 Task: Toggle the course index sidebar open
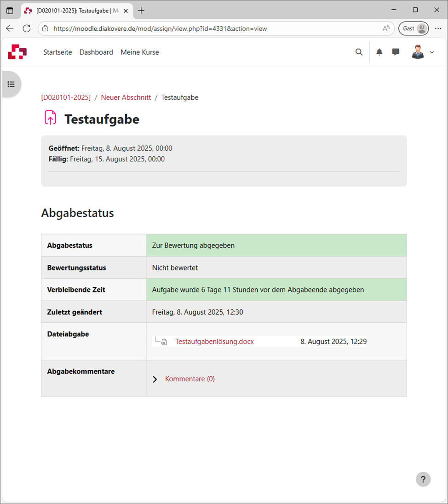tap(11, 84)
